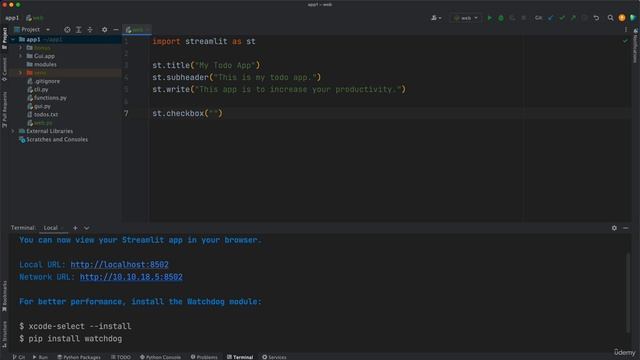Open terminal session dropdown chevron
Viewport: 640px width, 360px height.
tap(87, 228)
